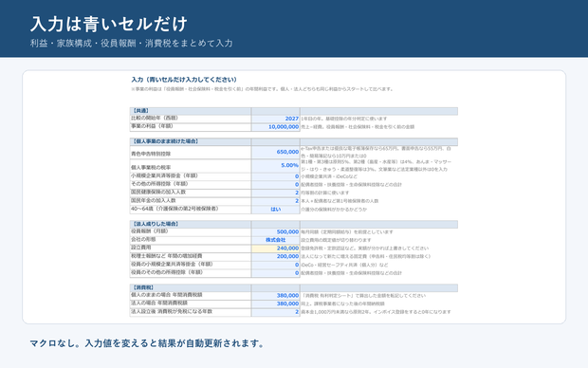Click the 会社の形態 label
The width and height of the screenshot is (588, 368).
pos(143,239)
